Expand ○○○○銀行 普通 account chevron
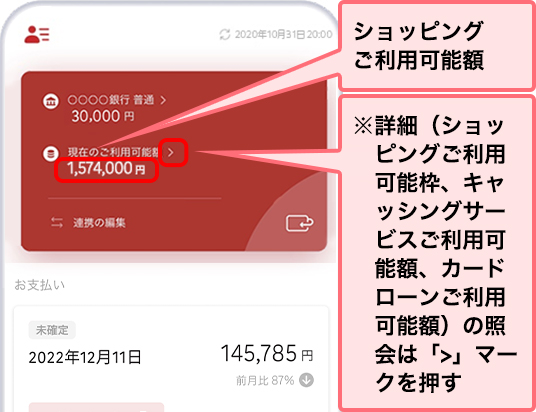 point(163,100)
